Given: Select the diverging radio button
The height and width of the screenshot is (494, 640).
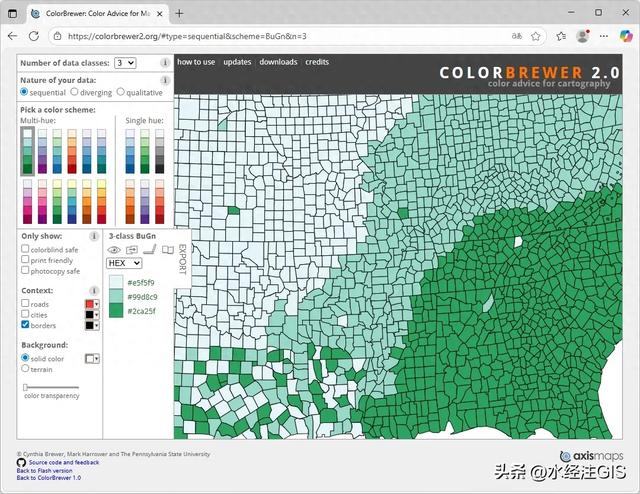Looking at the screenshot, I should [74, 92].
